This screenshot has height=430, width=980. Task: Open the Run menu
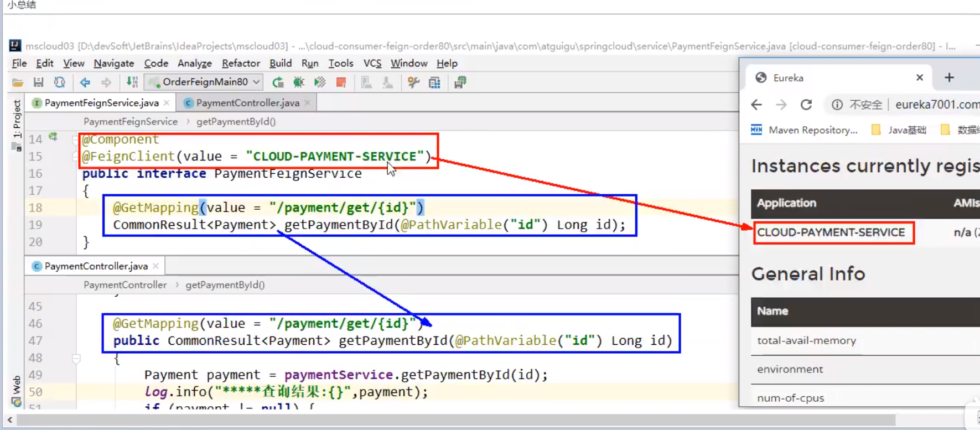[310, 63]
